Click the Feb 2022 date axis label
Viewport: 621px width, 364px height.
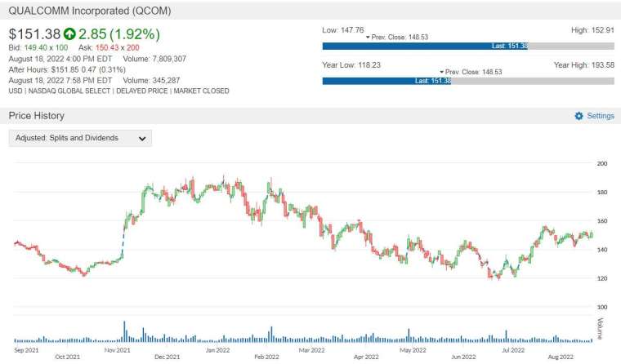pyautogui.click(x=266, y=357)
